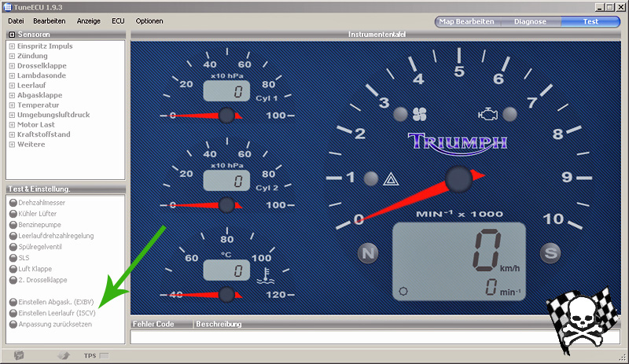The image size is (629, 364).
Task: Switch to the Test tab
Action: coord(590,22)
